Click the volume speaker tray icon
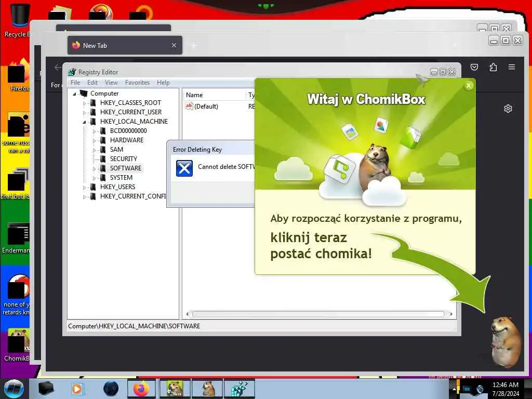This screenshot has width=532, height=399. pyautogui.click(x=480, y=389)
